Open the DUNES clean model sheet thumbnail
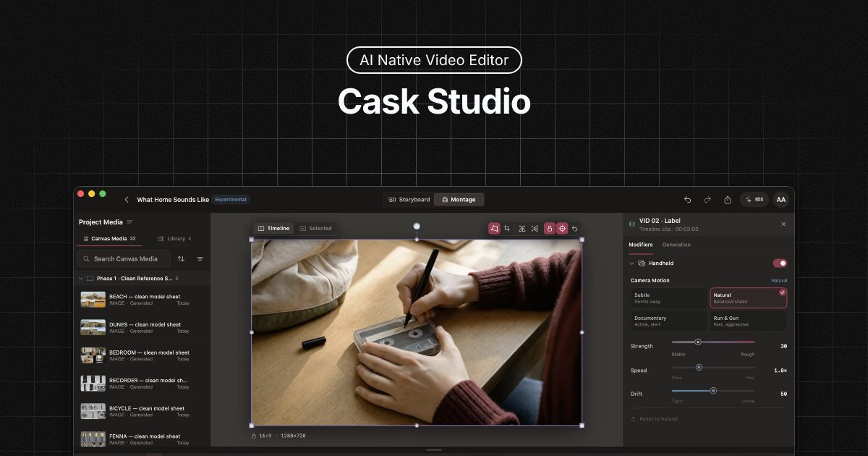This screenshot has height=456, width=868. tap(93, 327)
